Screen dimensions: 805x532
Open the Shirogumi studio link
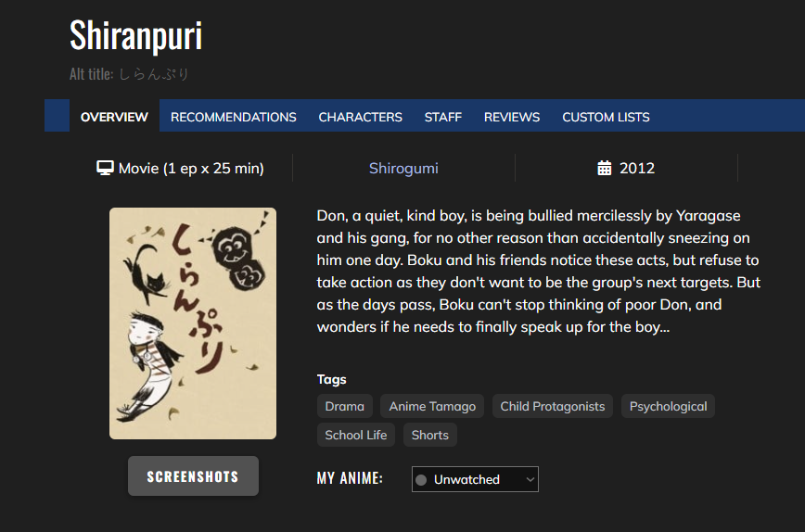403,169
